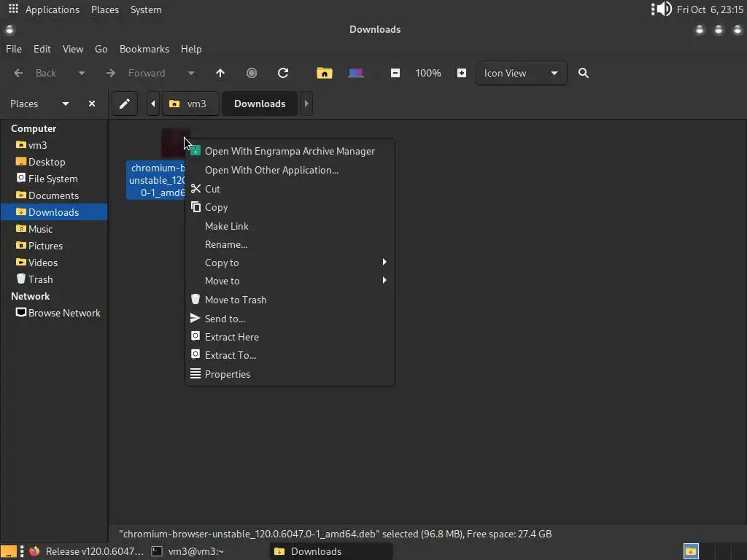Click the Stop loading icon
This screenshot has height=560, width=747.
tap(252, 73)
